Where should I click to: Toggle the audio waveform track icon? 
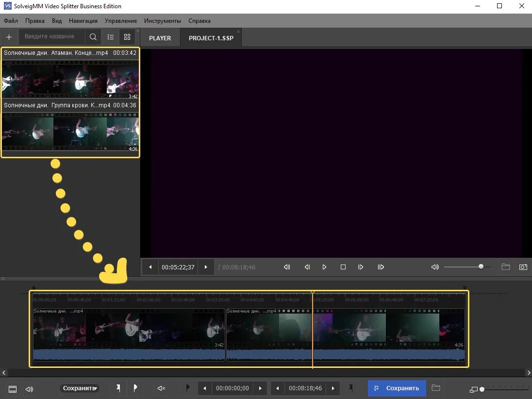tap(30, 389)
